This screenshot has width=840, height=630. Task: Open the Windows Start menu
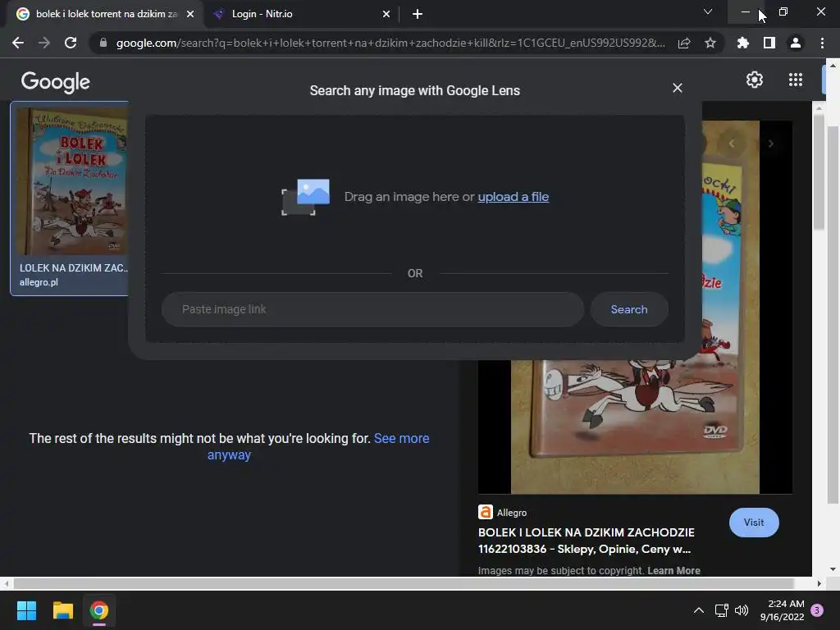click(x=26, y=610)
